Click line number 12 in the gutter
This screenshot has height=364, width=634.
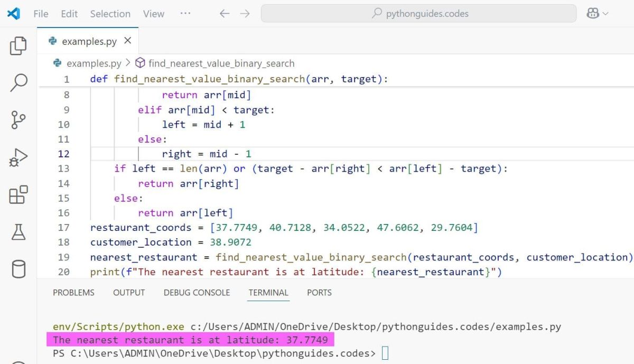click(x=63, y=154)
